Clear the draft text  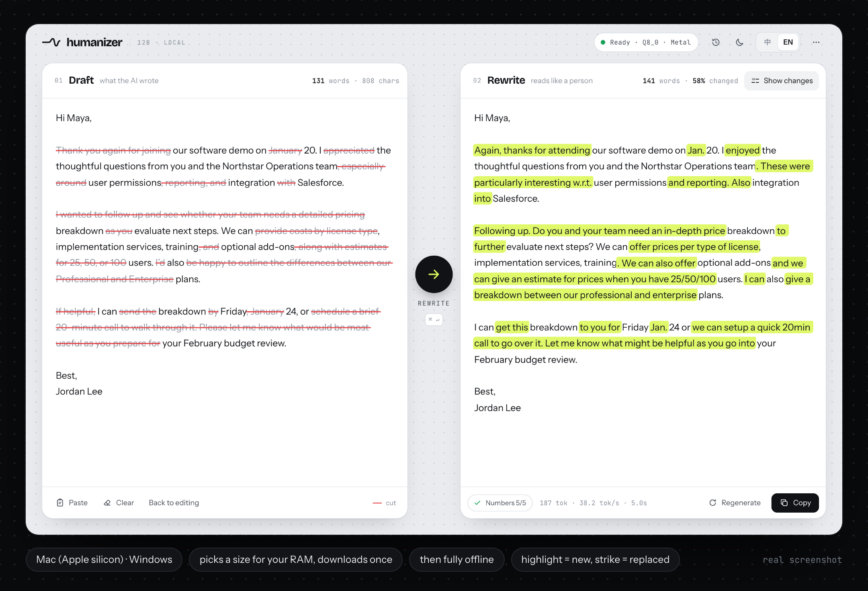pos(119,503)
